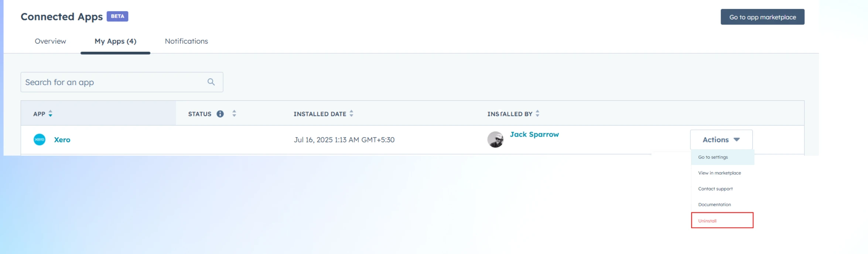Click the Go to app marketplace button
This screenshot has height=254, width=868.
coord(762,17)
